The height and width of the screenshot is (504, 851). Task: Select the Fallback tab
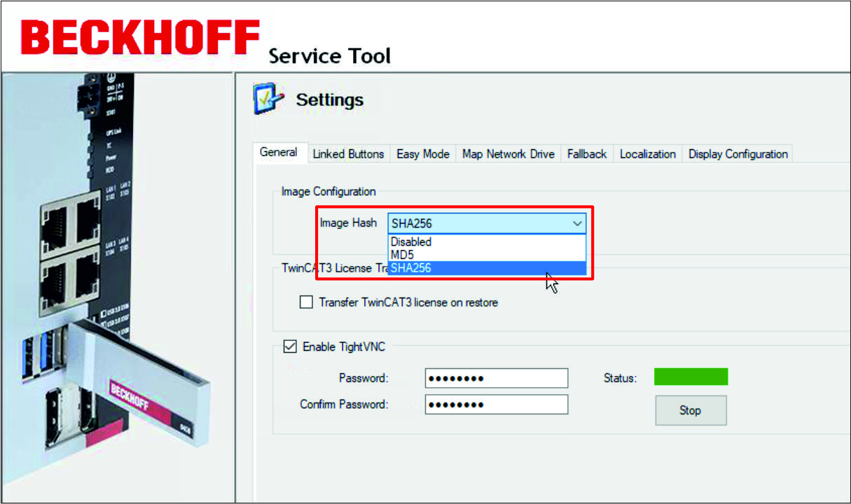(x=587, y=154)
